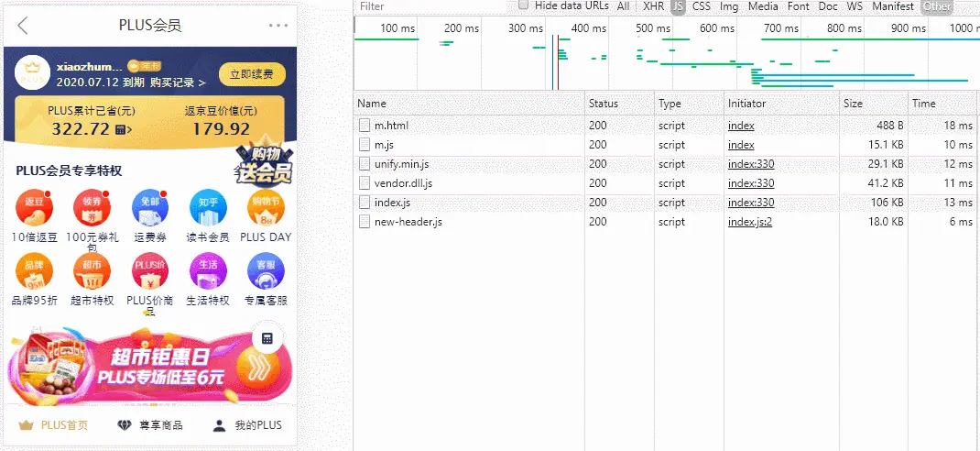Image resolution: width=980 pixels, height=451 pixels.
Task: Sort by the Size column header
Action: tap(874, 104)
